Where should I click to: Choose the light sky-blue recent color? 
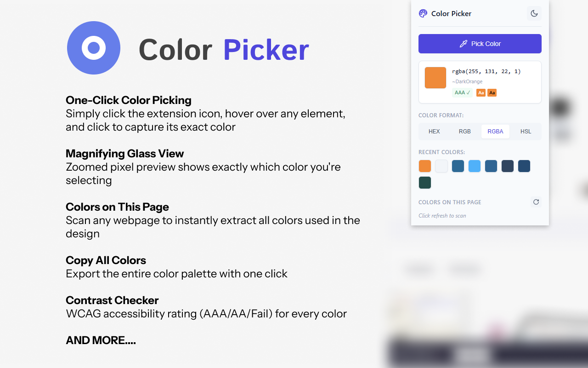click(x=474, y=166)
